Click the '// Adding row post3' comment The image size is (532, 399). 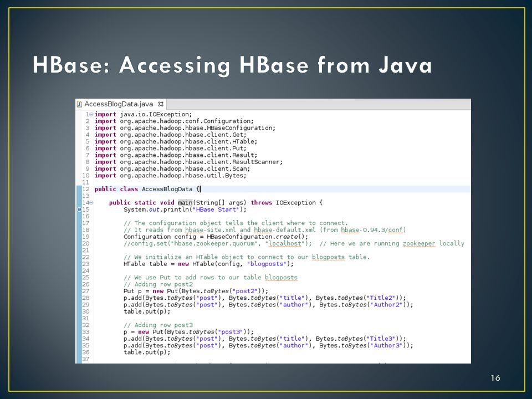tap(158, 325)
